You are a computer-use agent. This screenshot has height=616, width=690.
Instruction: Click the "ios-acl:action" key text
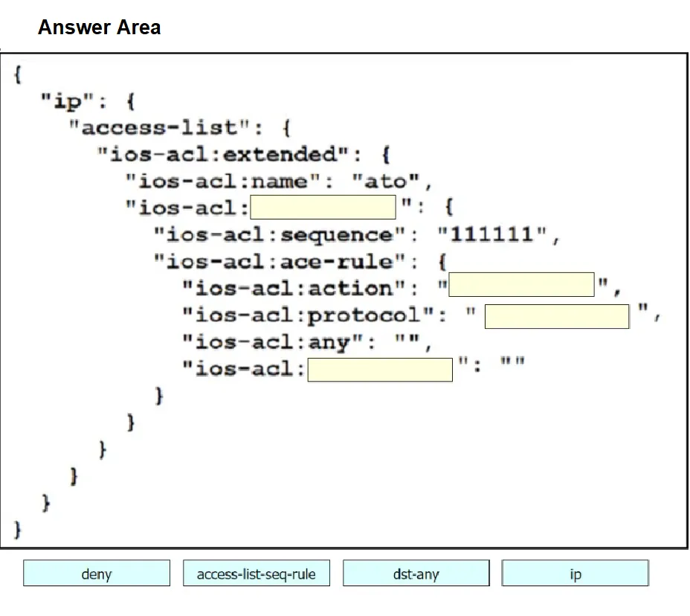pos(294,289)
